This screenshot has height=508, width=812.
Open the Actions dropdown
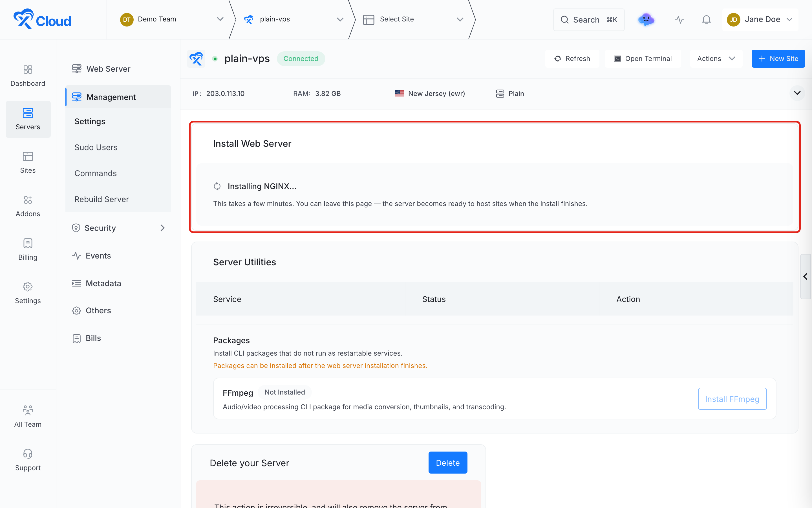(716, 58)
